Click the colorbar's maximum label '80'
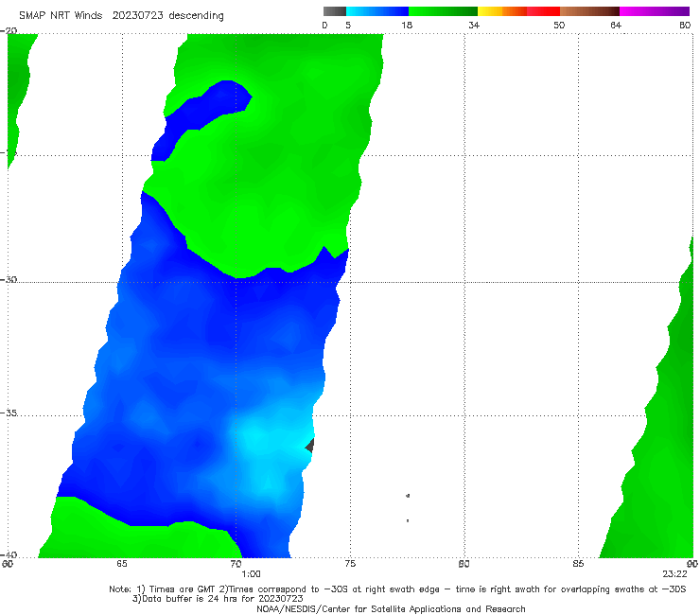 [x=685, y=25]
